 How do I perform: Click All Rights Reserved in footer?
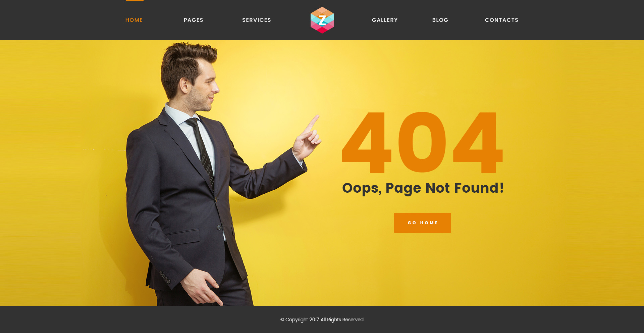pyautogui.click(x=342, y=320)
